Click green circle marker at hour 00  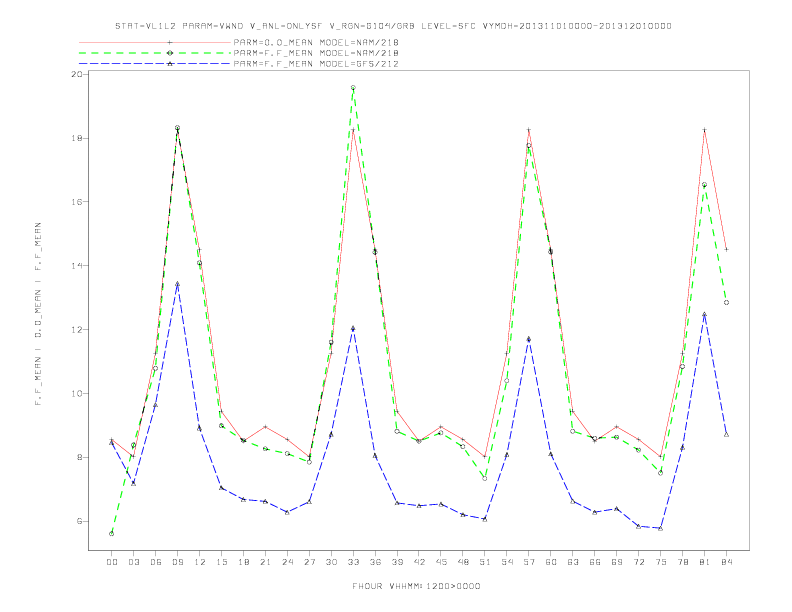pyautogui.click(x=112, y=534)
